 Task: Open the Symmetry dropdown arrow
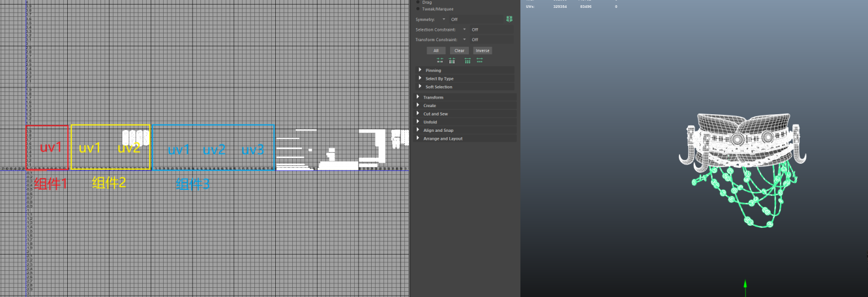(444, 20)
